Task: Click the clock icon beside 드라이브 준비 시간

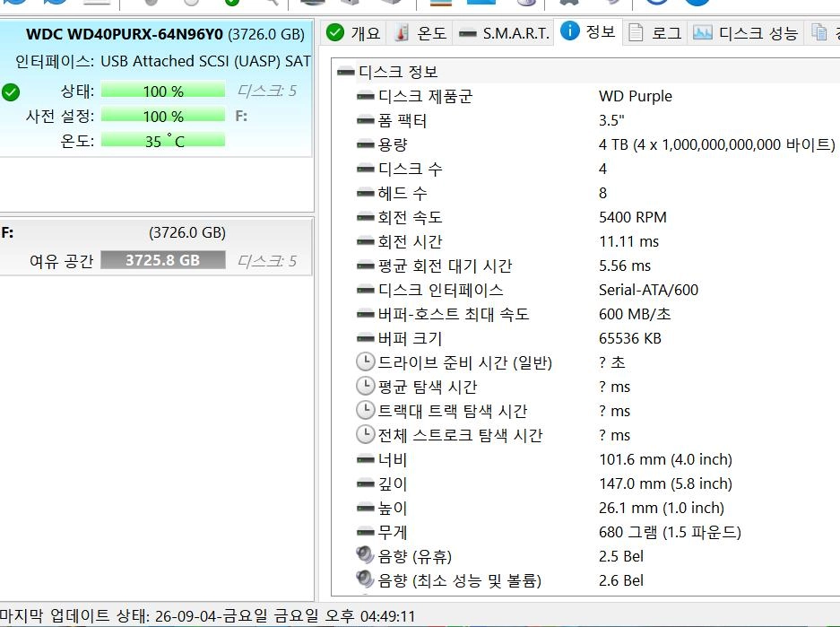Action: click(366, 361)
